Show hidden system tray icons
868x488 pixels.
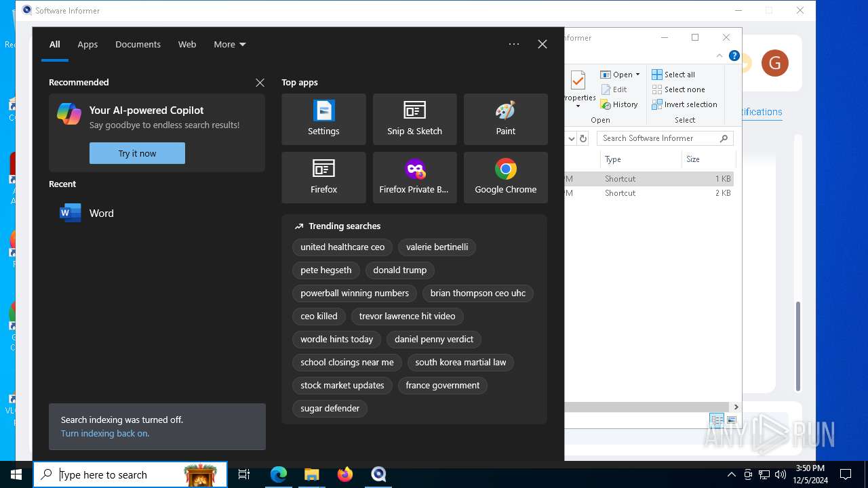click(x=731, y=474)
